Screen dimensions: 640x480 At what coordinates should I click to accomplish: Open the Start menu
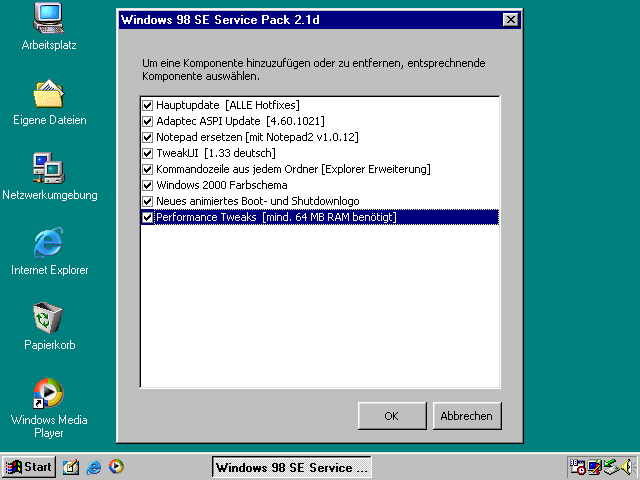click(x=29, y=467)
